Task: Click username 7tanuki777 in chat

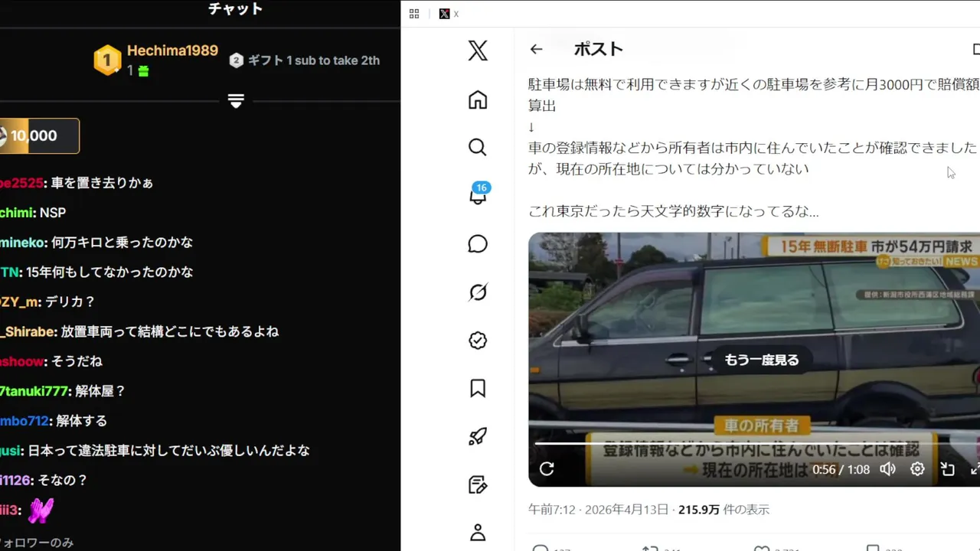Action: point(34,391)
